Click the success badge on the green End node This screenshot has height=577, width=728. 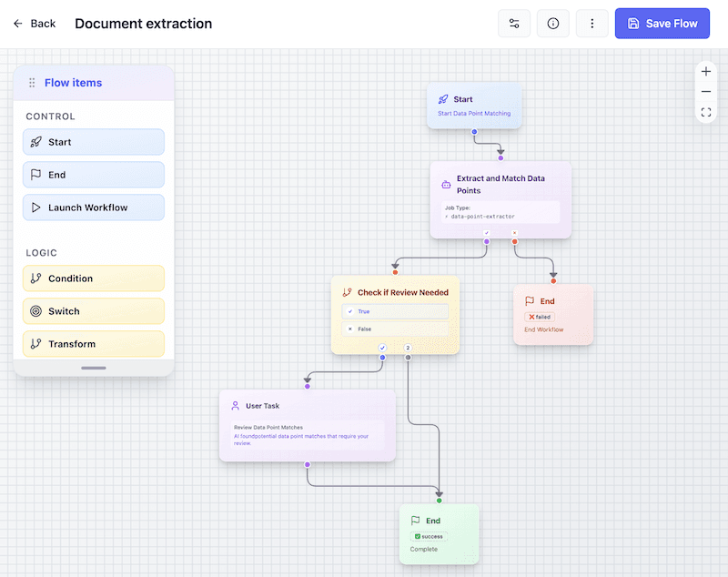pyautogui.click(x=427, y=536)
